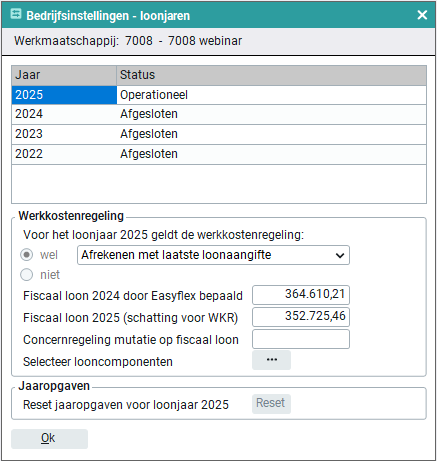Click the empty area below the year list

(219, 184)
